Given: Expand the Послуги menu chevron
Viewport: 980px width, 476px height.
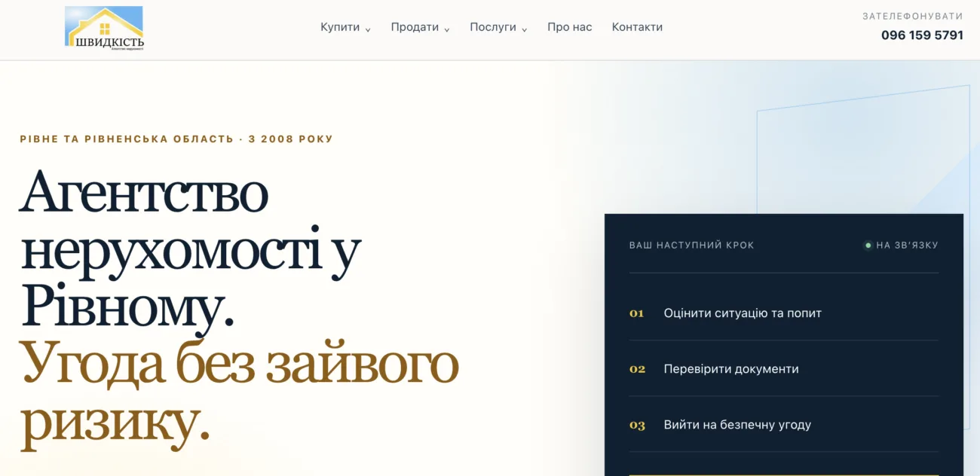Looking at the screenshot, I should 524,29.
